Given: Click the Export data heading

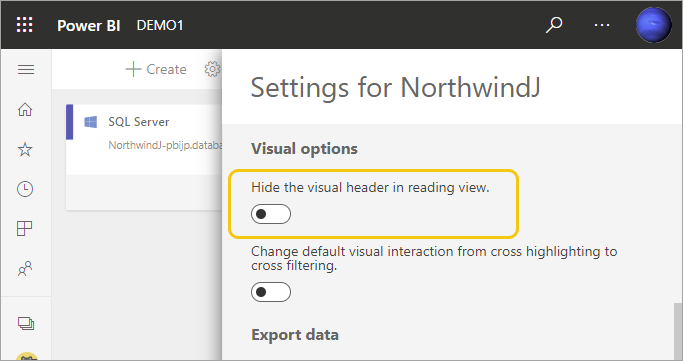Looking at the screenshot, I should [x=295, y=335].
